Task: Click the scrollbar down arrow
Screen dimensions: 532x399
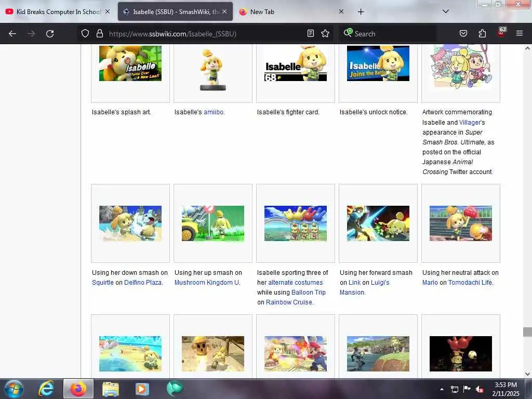Action: tap(527, 374)
